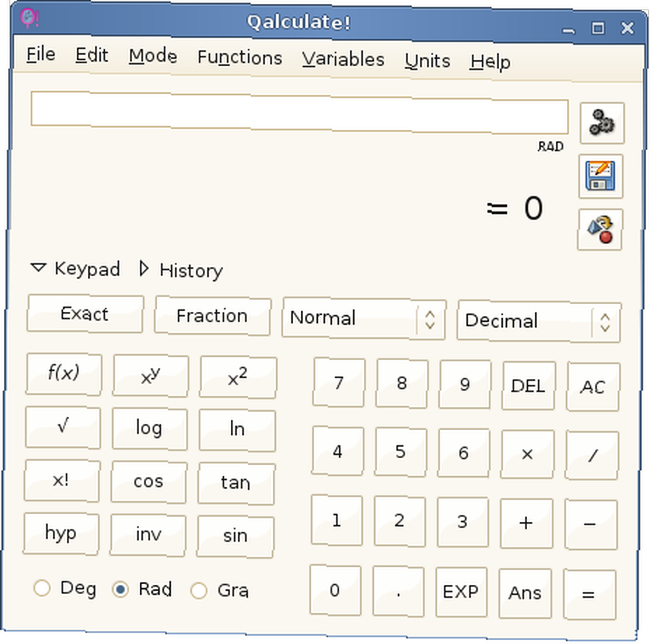Click the result display showing = 0

pos(514,208)
